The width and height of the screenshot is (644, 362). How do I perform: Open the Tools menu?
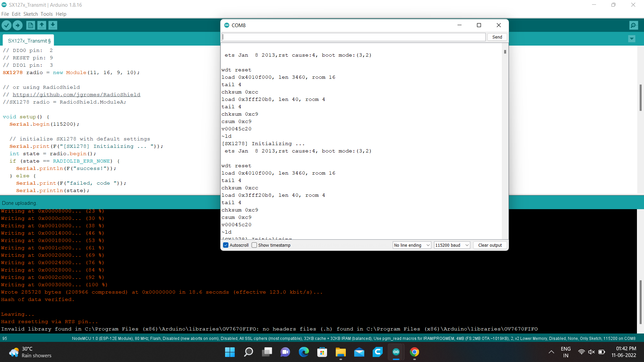pos(47,14)
